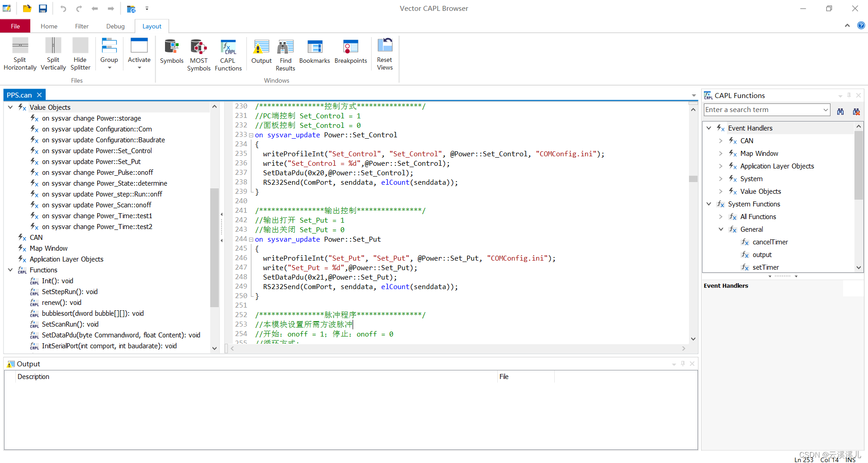Collapse the ribbon with the up chevron
Screen dimensions: 868x463
(847, 26)
